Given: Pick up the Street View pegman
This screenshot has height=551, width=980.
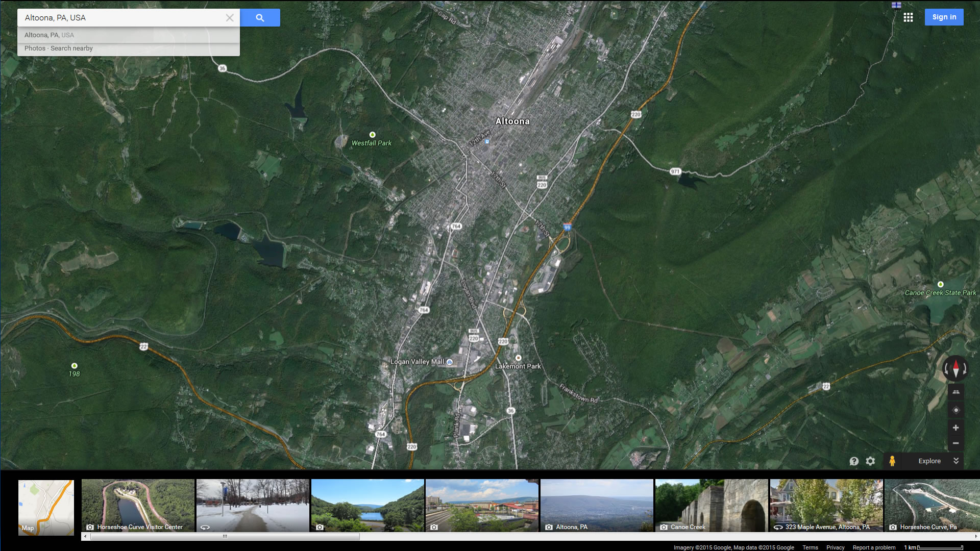Looking at the screenshot, I should tap(892, 461).
